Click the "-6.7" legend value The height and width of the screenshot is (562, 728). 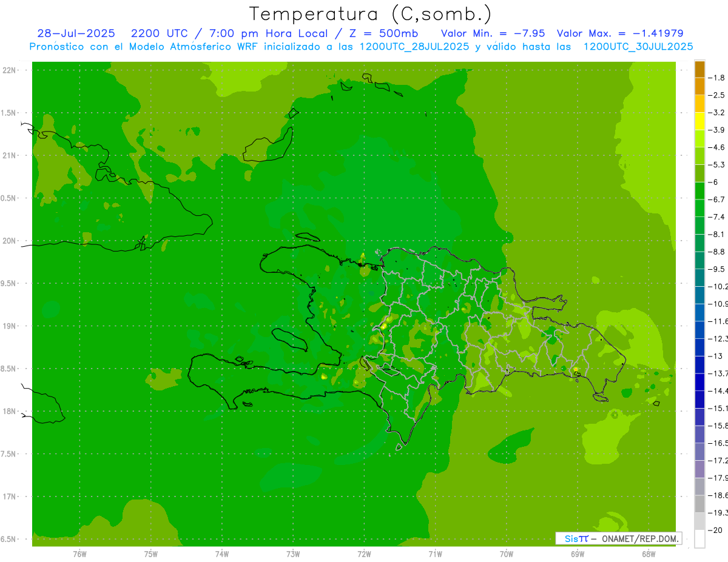click(716, 199)
